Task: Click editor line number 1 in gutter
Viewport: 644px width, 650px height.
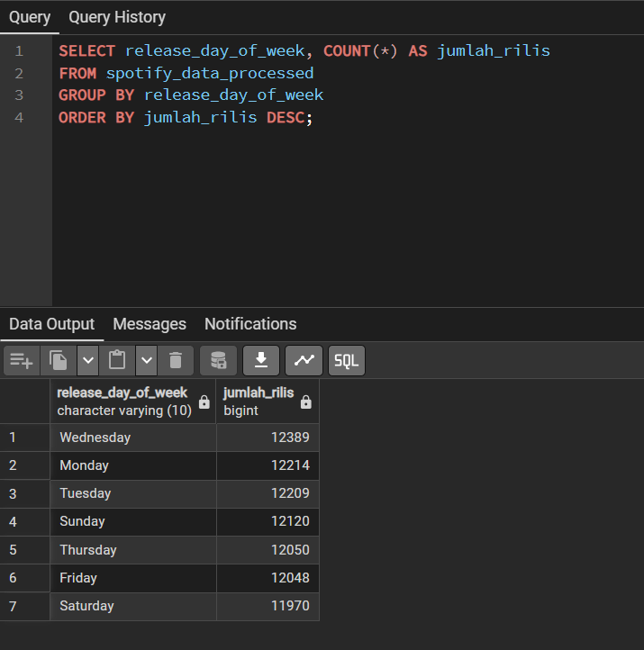Action: coord(19,51)
